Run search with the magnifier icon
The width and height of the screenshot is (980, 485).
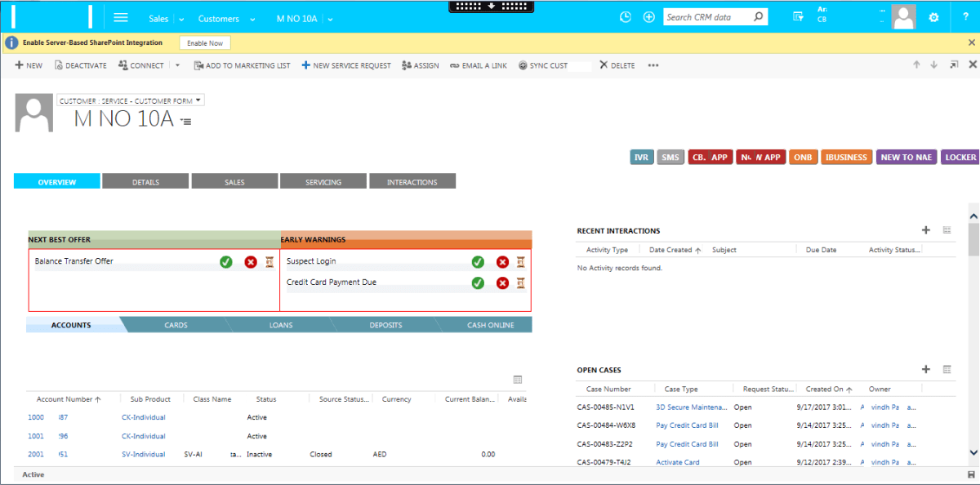coord(758,16)
